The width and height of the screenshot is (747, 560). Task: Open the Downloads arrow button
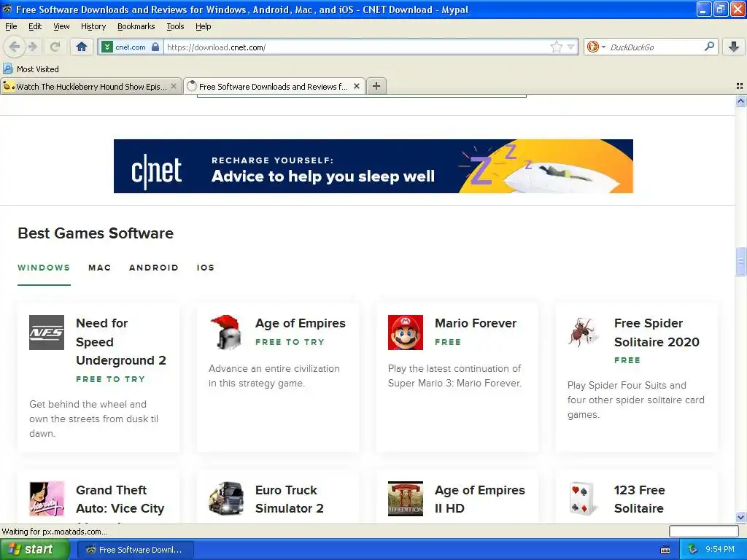tap(734, 47)
